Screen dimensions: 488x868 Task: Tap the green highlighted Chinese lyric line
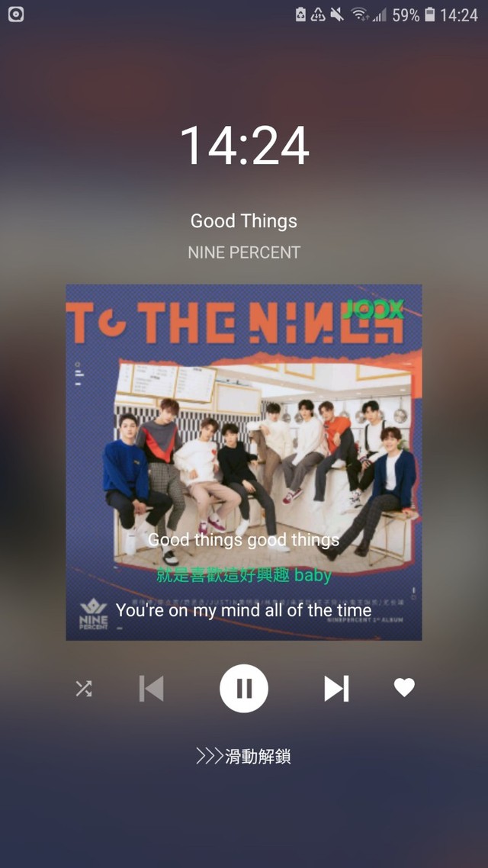click(244, 576)
